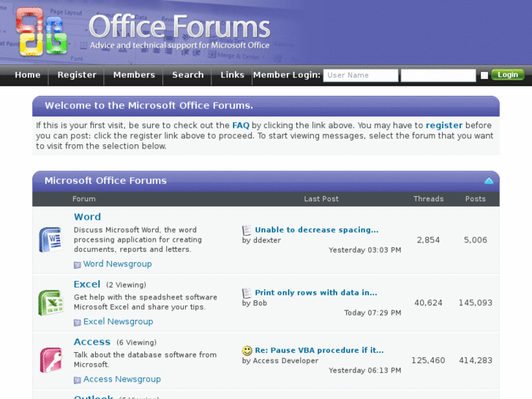Open the Access Newsgroup subforum link
The image size is (532, 399).
point(122,379)
